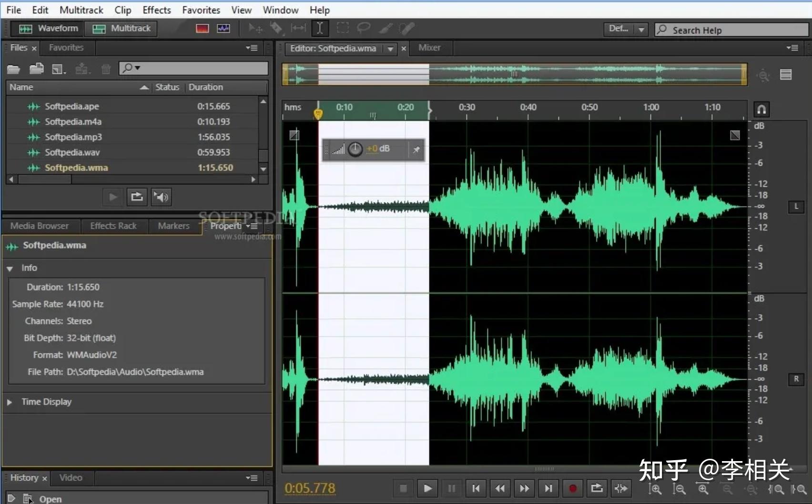Close the Files panel tab

pos(34,49)
